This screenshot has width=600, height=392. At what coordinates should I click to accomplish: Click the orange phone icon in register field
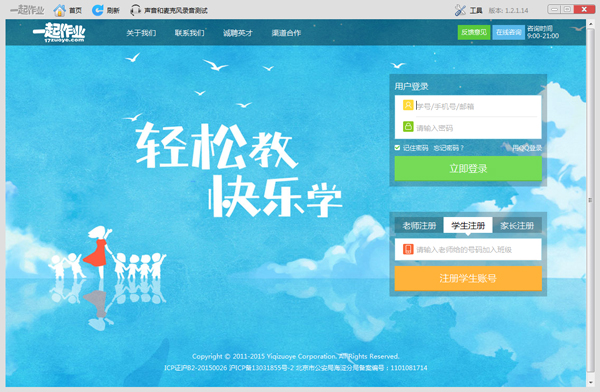(408, 249)
